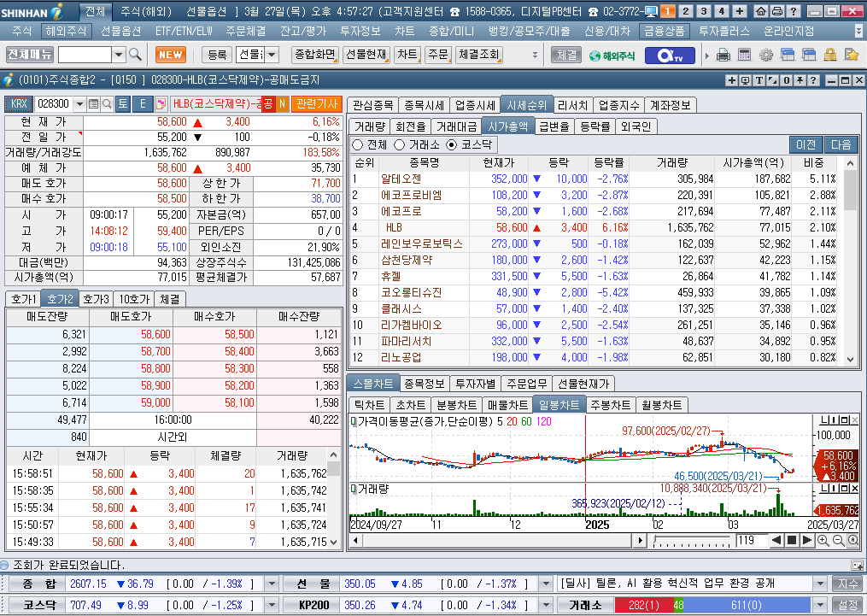Click the 이전 previous page button
Image resolution: width=867 pixels, height=616 pixels.
click(x=805, y=145)
